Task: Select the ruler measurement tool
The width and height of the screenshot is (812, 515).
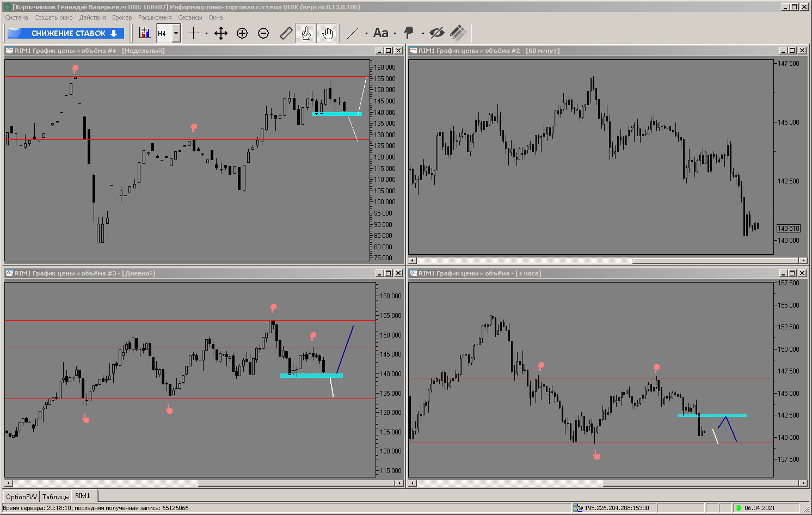Action: point(286,33)
